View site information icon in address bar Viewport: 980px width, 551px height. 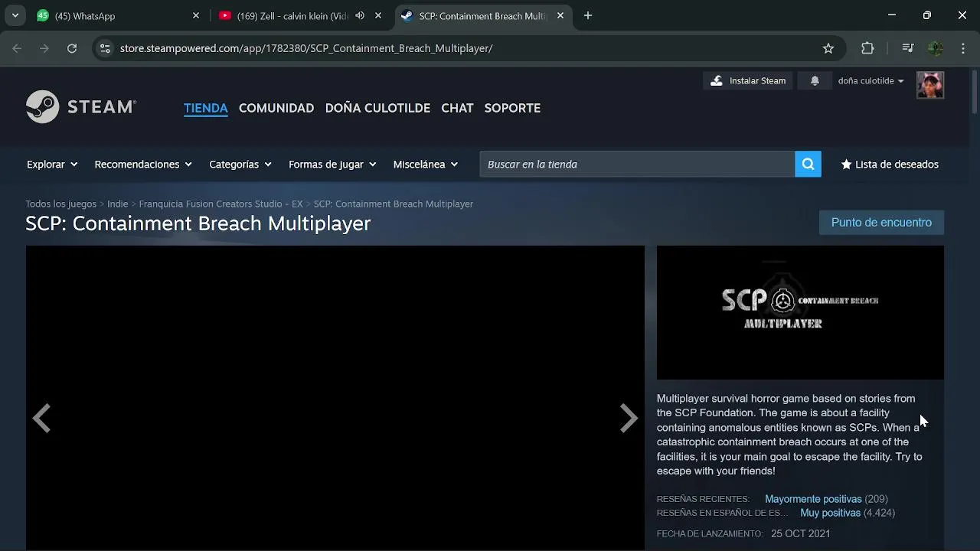tap(106, 48)
